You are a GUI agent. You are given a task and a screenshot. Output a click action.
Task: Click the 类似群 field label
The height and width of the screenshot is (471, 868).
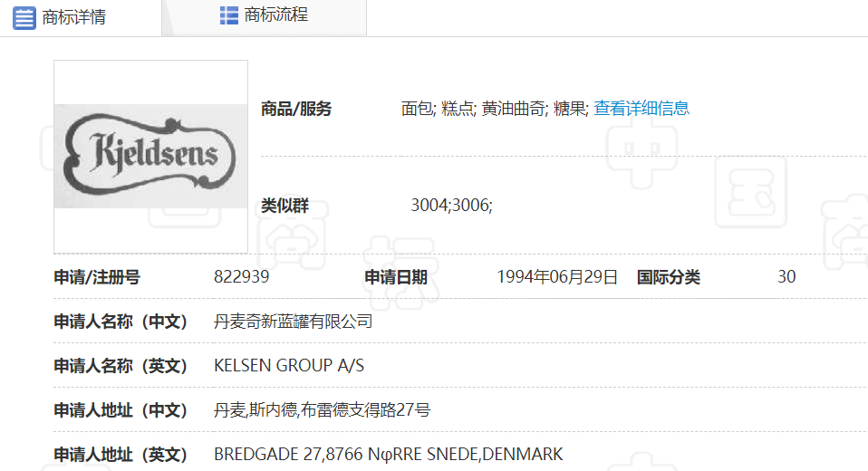[x=285, y=206]
